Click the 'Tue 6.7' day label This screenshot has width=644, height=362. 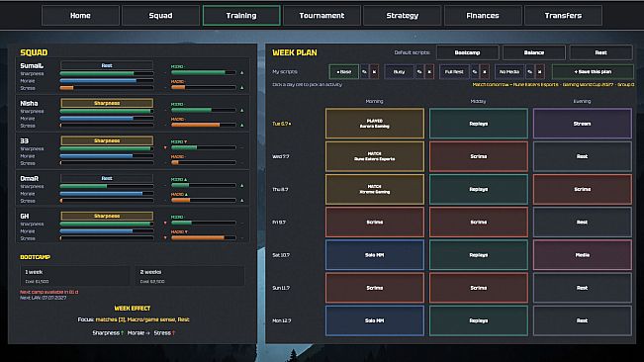(x=282, y=124)
